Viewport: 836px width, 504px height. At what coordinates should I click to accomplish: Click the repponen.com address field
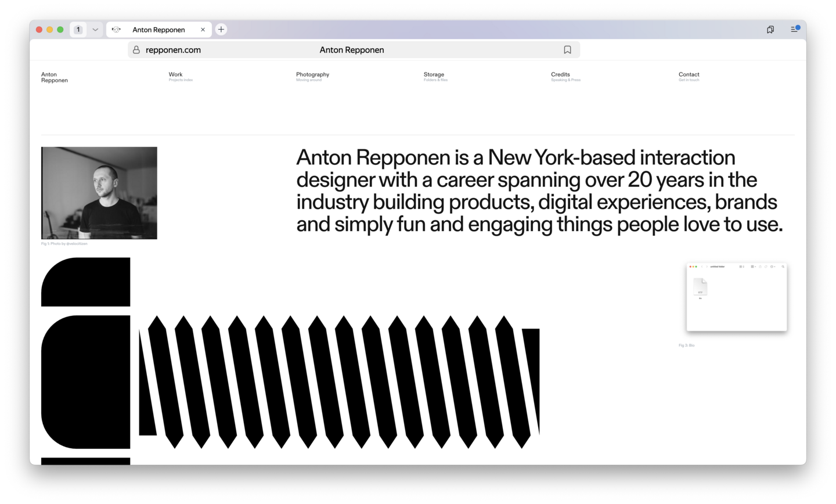(354, 50)
